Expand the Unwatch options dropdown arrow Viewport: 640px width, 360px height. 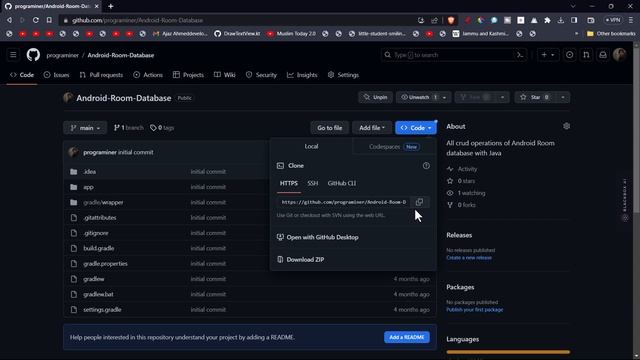point(444,97)
